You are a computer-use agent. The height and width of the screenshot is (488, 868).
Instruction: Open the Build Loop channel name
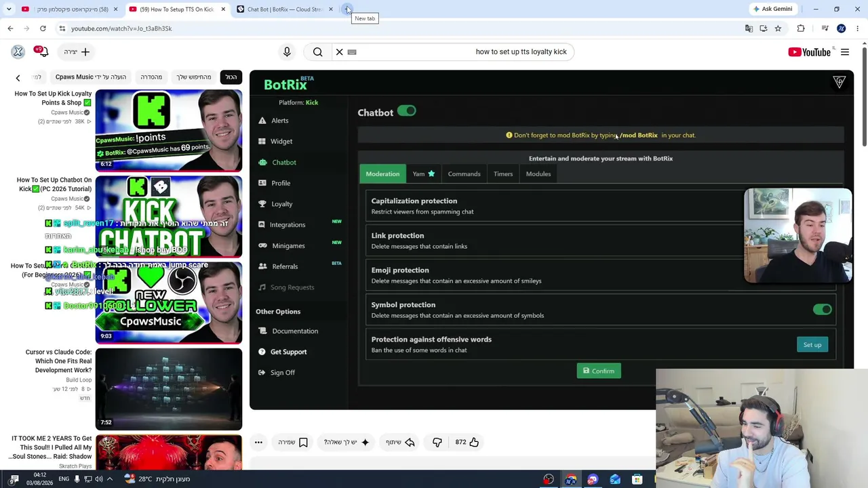[79, 380]
